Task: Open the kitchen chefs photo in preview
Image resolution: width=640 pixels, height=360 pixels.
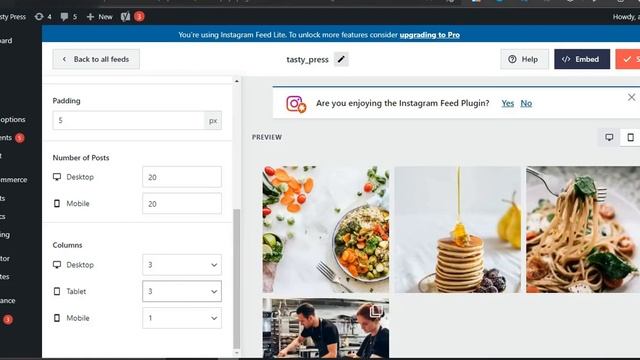Action: click(326, 328)
